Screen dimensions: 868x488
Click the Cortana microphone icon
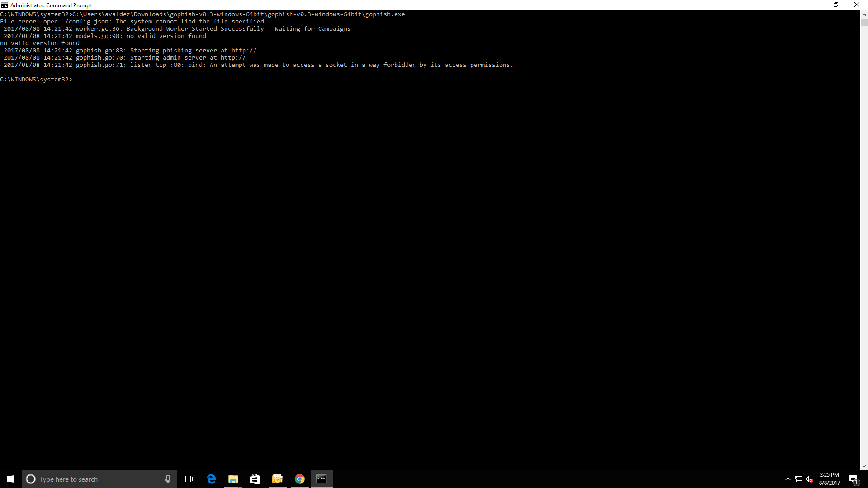pos(168,479)
